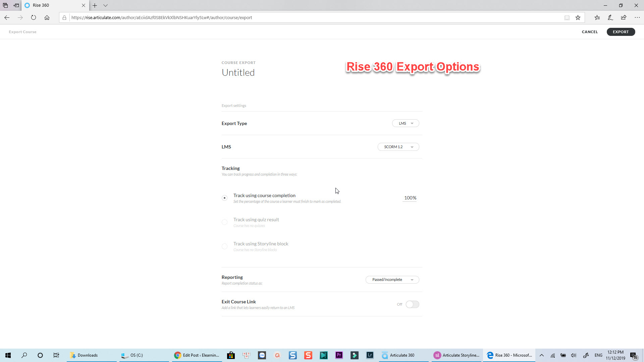This screenshot has width=644, height=362.
Task: Click the Share page icon
Action: click(624, 18)
